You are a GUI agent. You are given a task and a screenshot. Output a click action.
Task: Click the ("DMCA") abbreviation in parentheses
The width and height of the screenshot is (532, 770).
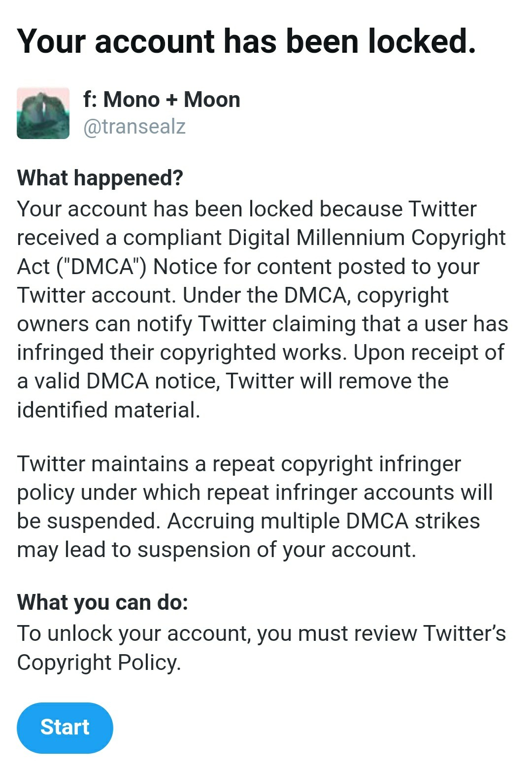[102, 267]
